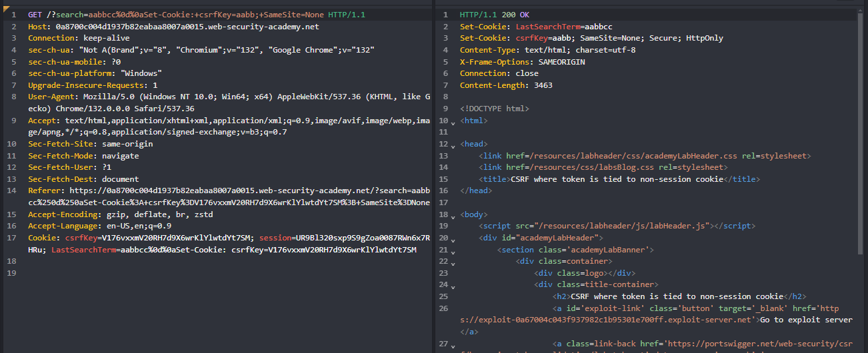Viewport: 868px width, 353px height.
Task: Collapse the <html> fold arrow on line 10
Action: point(453,122)
